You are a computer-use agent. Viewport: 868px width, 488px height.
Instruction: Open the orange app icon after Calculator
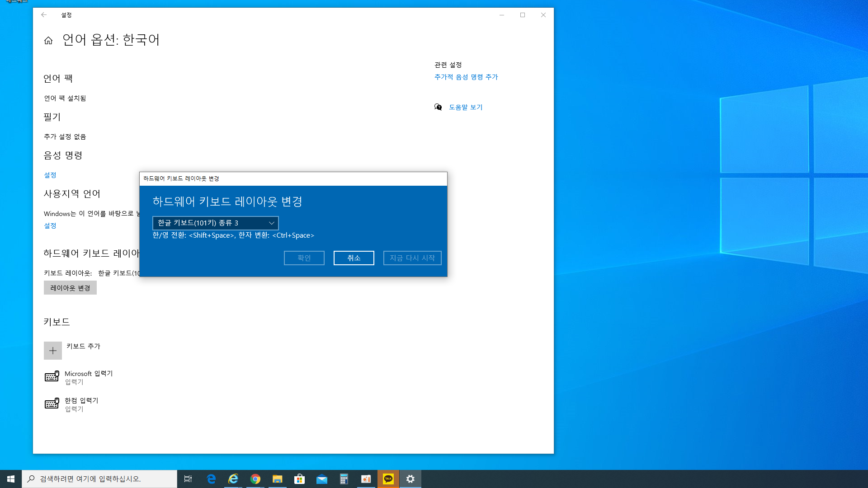click(366, 479)
